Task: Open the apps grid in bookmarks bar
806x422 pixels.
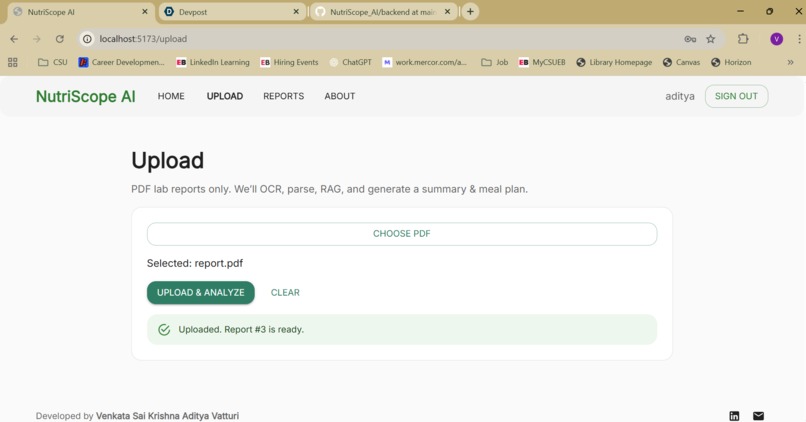Action: click(13, 62)
